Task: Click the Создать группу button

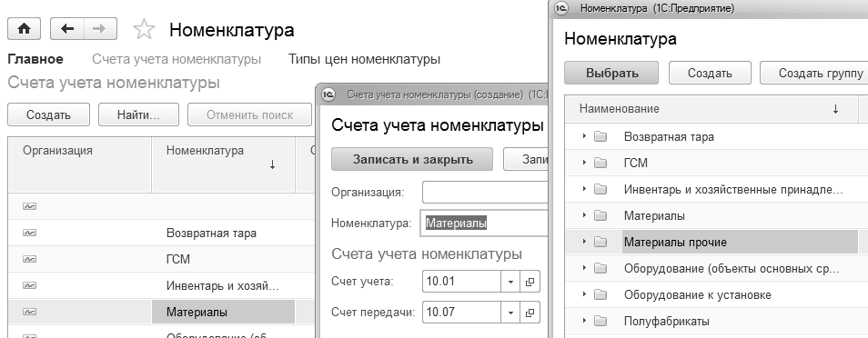Action: pos(815,73)
